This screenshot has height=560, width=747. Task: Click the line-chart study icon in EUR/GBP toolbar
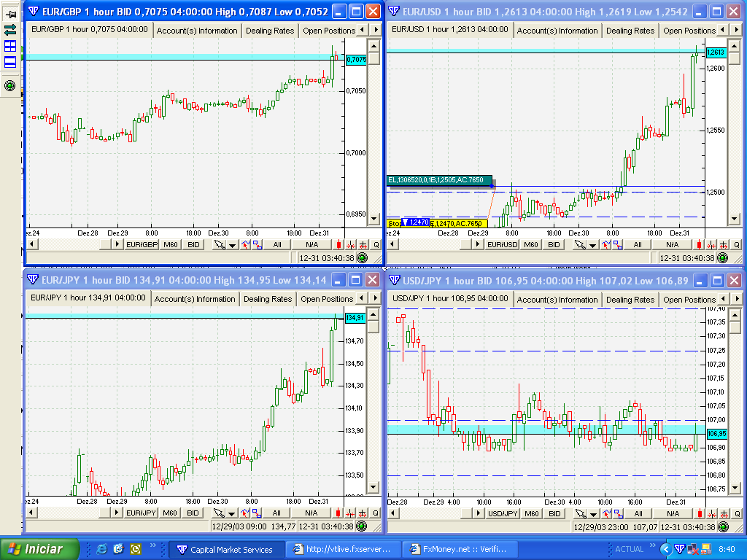(246, 245)
